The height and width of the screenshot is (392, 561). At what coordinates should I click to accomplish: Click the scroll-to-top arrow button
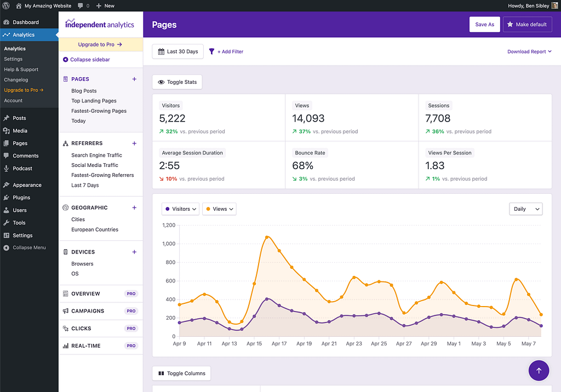539,371
